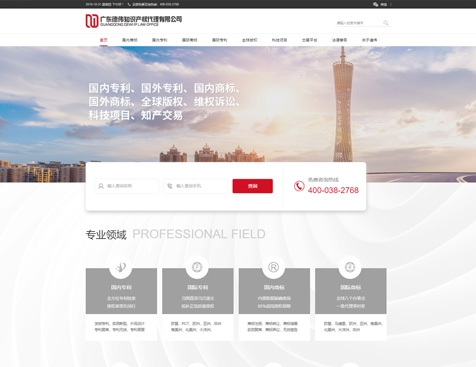The image size is (476, 367).
Task: Click the red company logo
Action: point(92,21)
